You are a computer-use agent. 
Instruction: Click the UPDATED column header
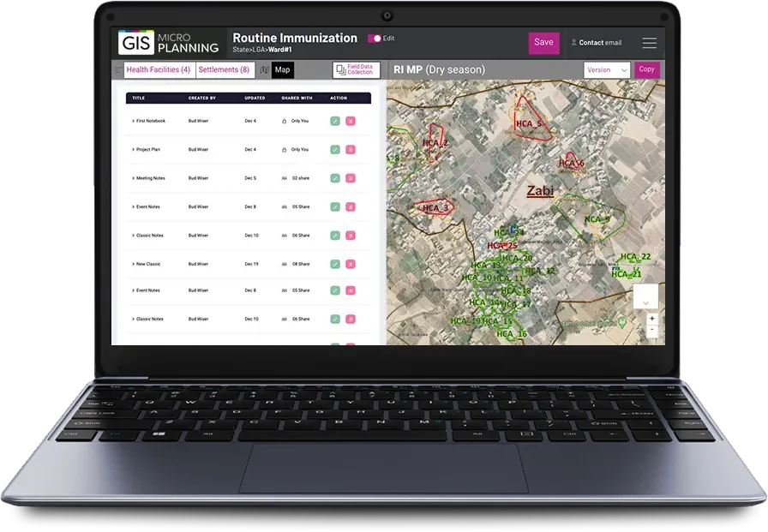[255, 98]
